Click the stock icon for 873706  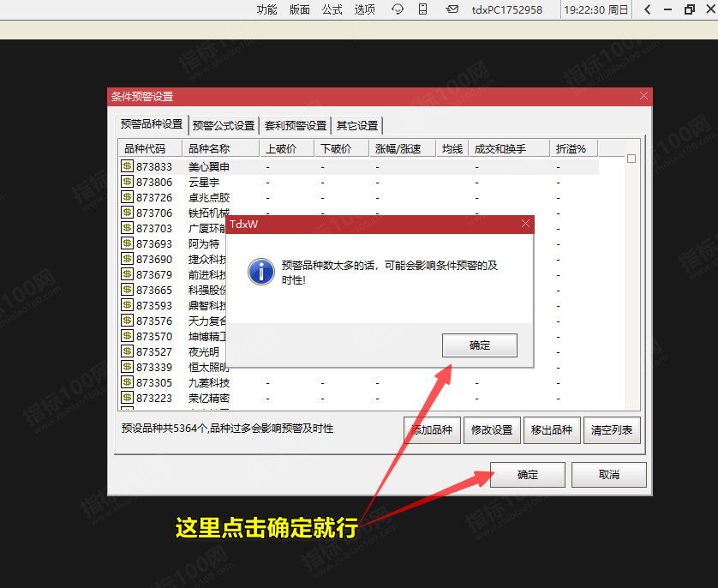click(127, 213)
